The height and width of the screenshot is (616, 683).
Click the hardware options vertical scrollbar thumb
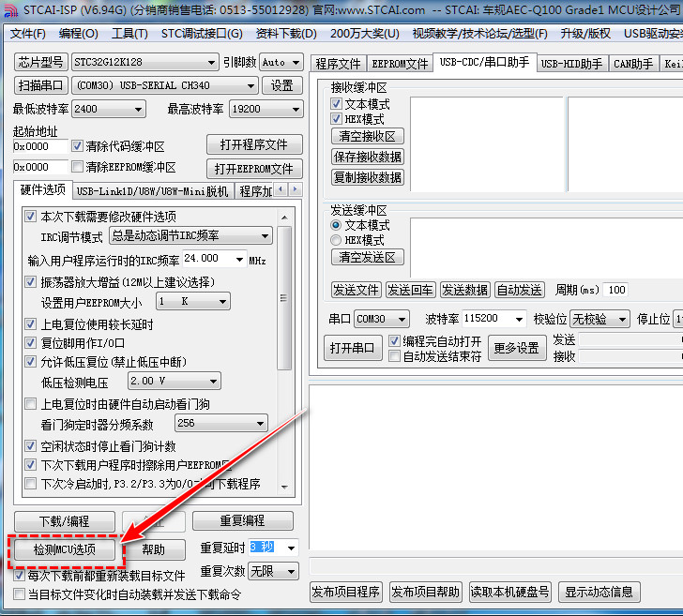pos(284,298)
